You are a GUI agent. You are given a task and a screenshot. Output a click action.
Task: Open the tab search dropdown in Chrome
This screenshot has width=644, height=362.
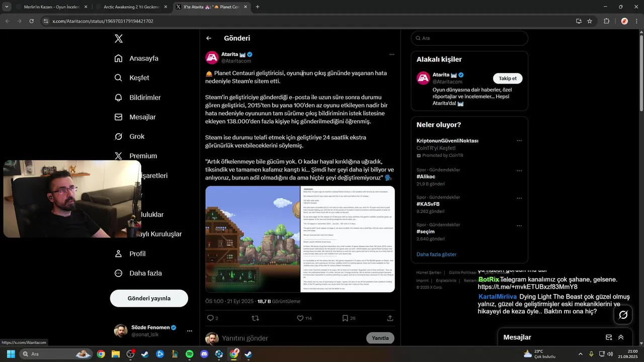(7, 7)
